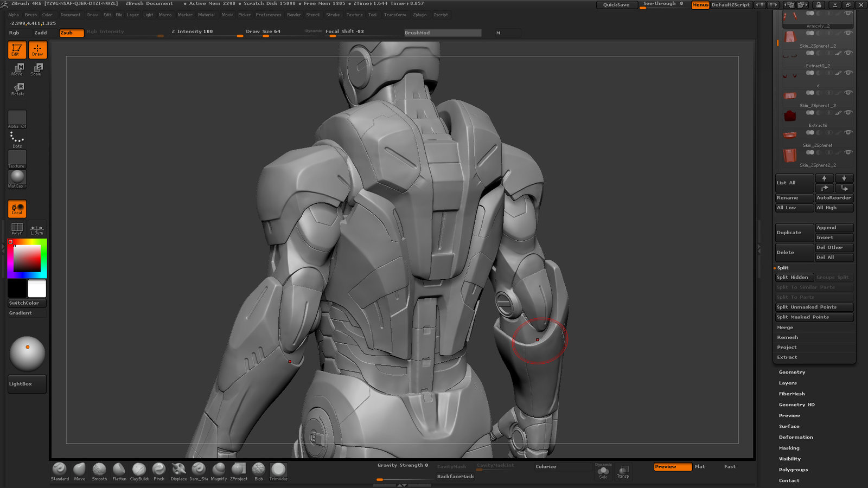Click the Duplicate subtool button
This screenshot has height=488, width=868.
[794, 233]
